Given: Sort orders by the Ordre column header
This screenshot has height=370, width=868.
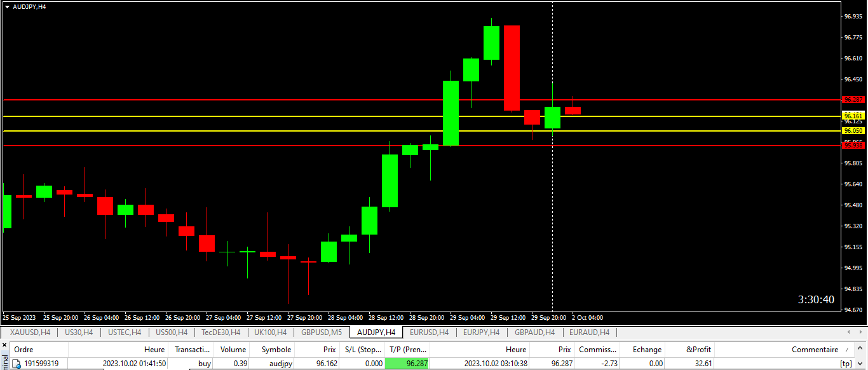Looking at the screenshot, I should (39, 350).
